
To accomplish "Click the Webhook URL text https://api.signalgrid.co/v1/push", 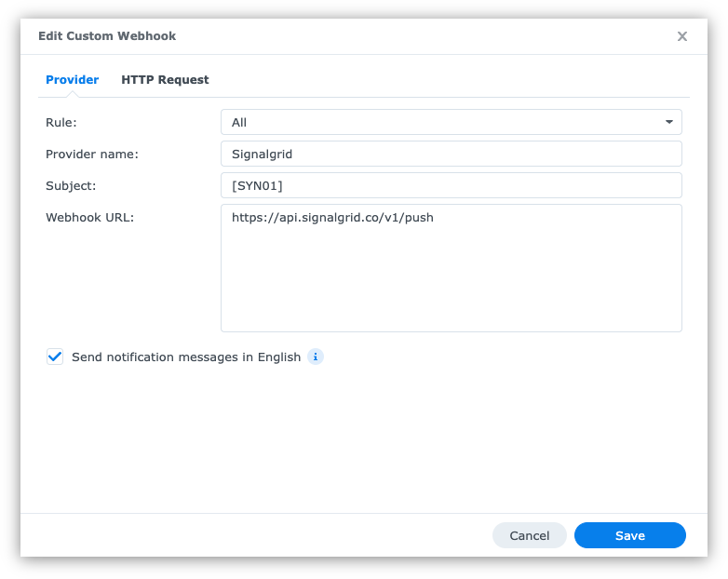I will [332, 218].
